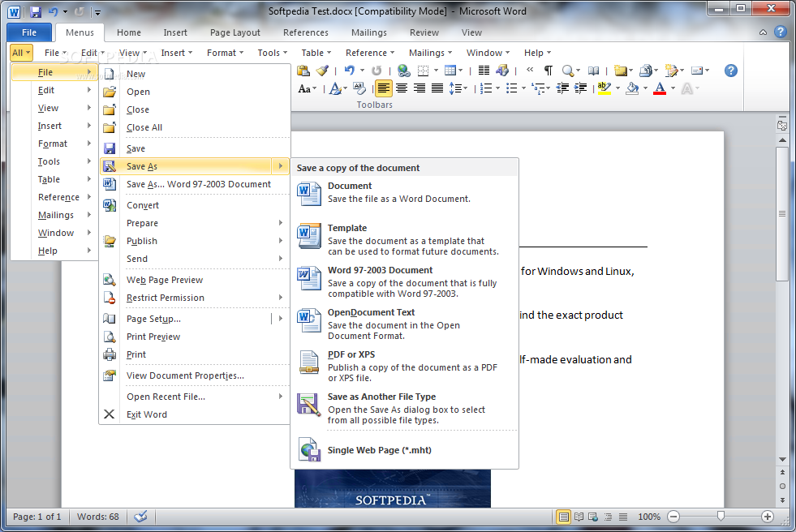Open the Tools submenu in All list

point(54,161)
